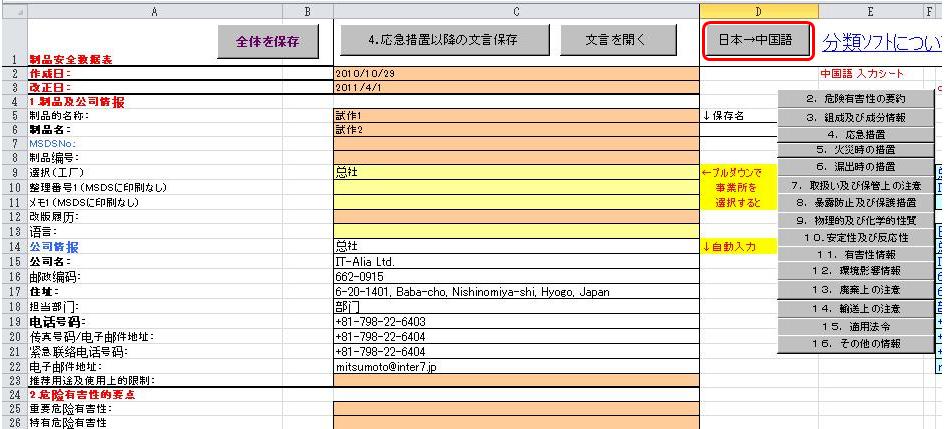The image size is (945, 429).
Task: Open 6.漏出時の措置 button
Action: point(855,166)
